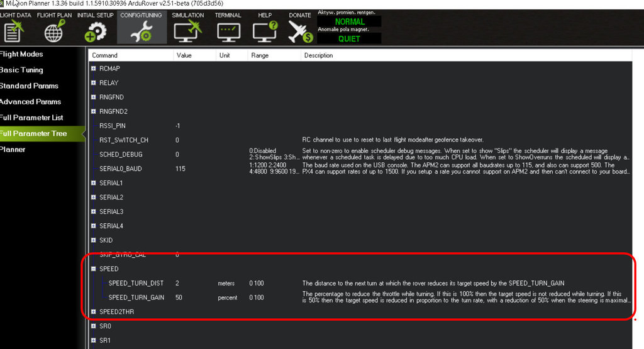Open the Basic Tuning page
644x349 pixels.
point(21,70)
